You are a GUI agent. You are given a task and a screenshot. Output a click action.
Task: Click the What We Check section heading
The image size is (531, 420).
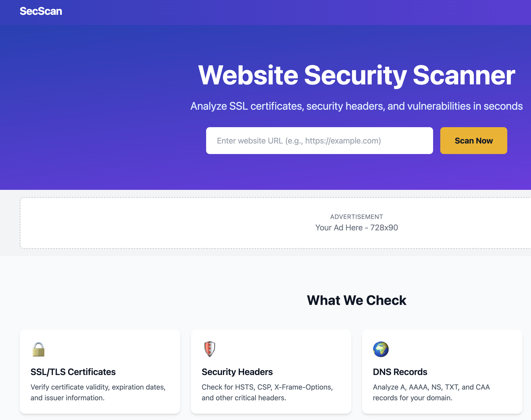(356, 300)
